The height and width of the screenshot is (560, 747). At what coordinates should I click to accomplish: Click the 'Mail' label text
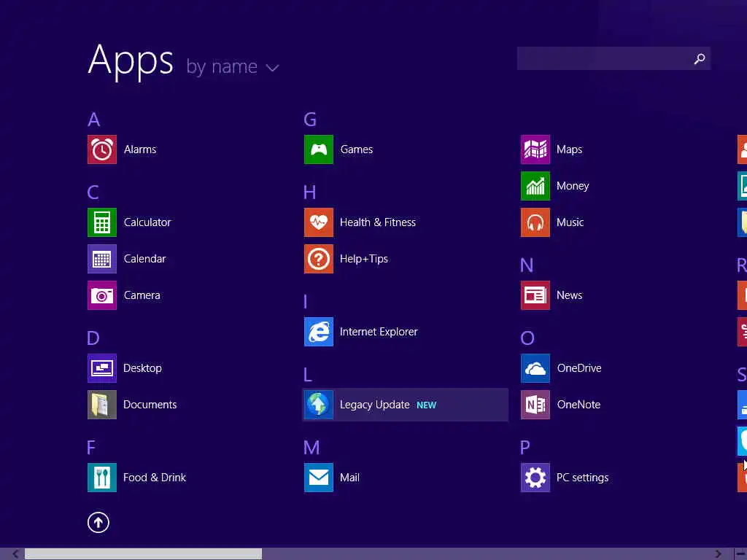(349, 478)
